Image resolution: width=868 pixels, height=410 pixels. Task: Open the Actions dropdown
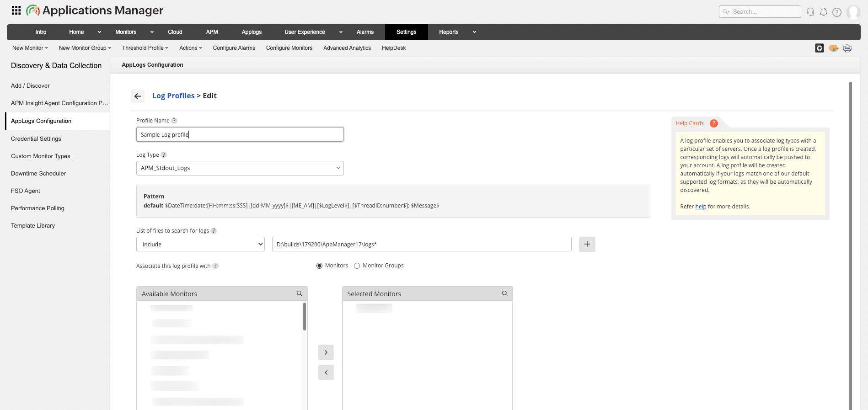coord(191,48)
